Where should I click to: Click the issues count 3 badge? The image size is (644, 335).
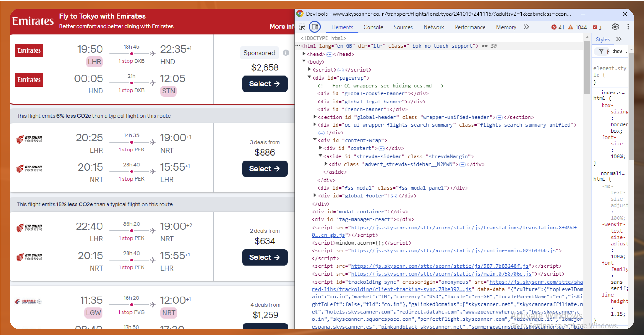597,27
